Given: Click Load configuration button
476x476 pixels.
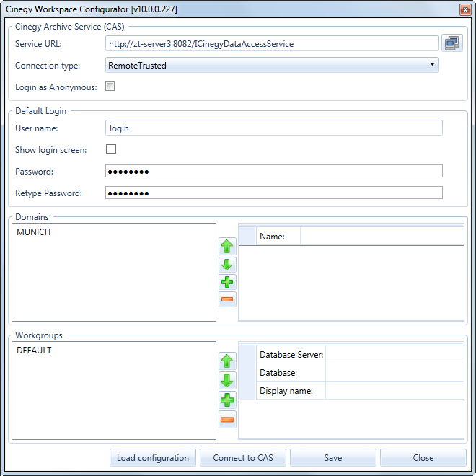Looking at the screenshot, I should coord(153,457).
